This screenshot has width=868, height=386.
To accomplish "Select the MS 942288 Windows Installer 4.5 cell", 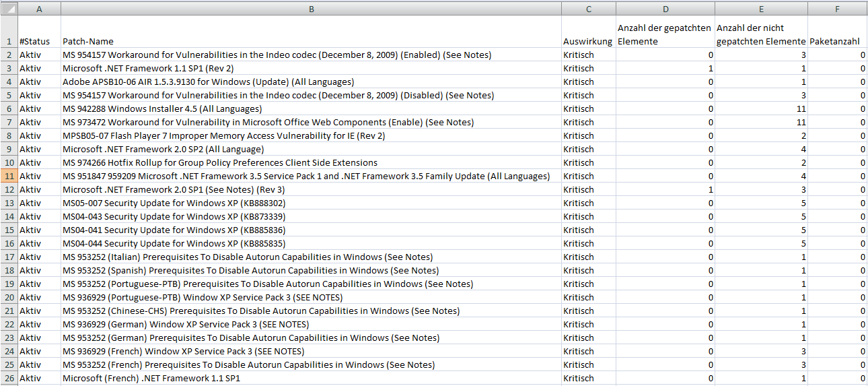I will tap(311, 108).
